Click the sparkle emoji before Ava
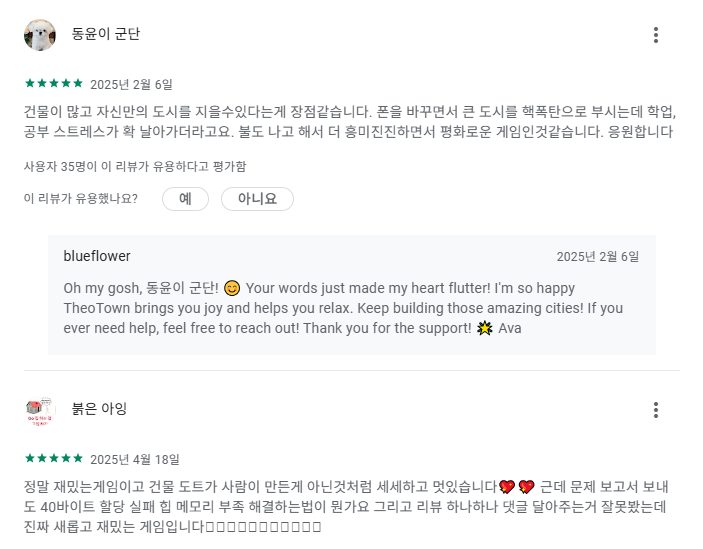The image size is (703, 549). [485, 329]
